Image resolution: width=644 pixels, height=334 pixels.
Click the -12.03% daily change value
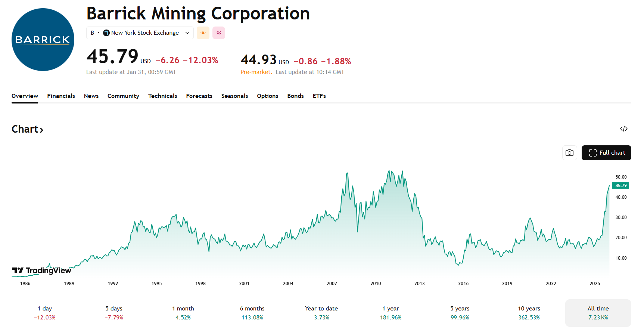200,60
